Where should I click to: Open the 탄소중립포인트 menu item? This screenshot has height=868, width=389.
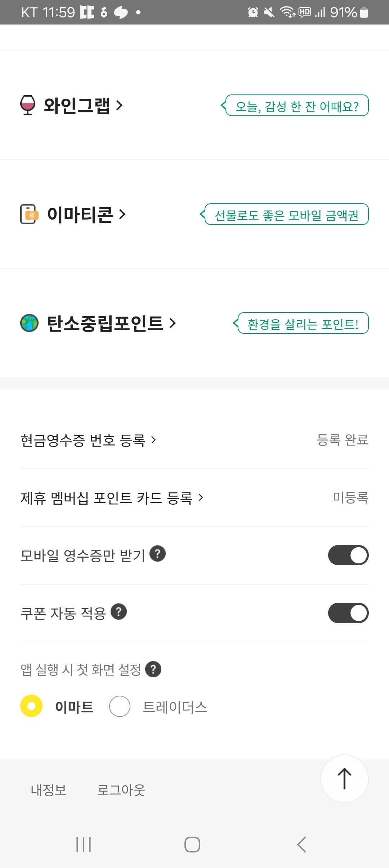(x=105, y=323)
